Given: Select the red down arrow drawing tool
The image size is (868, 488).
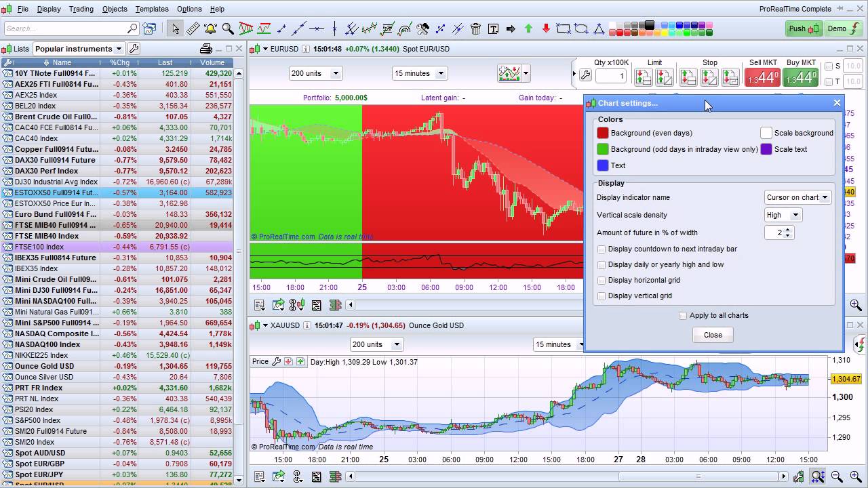Looking at the screenshot, I should pyautogui.click(x=546, y=28).
